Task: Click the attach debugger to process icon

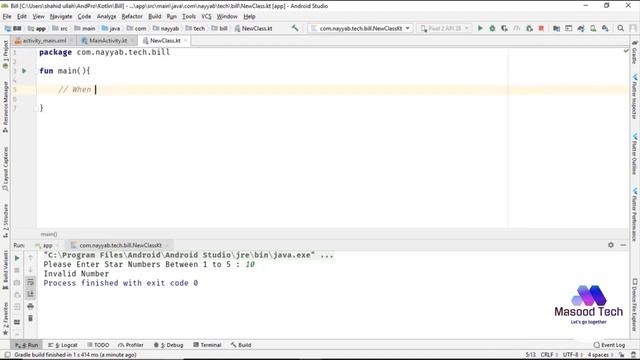Action: (x=529, y=28)
